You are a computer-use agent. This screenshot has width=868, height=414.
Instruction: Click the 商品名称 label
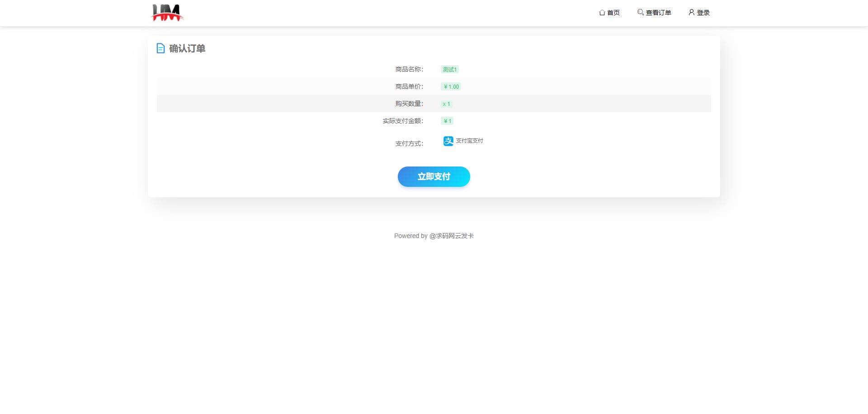[409, 69]
